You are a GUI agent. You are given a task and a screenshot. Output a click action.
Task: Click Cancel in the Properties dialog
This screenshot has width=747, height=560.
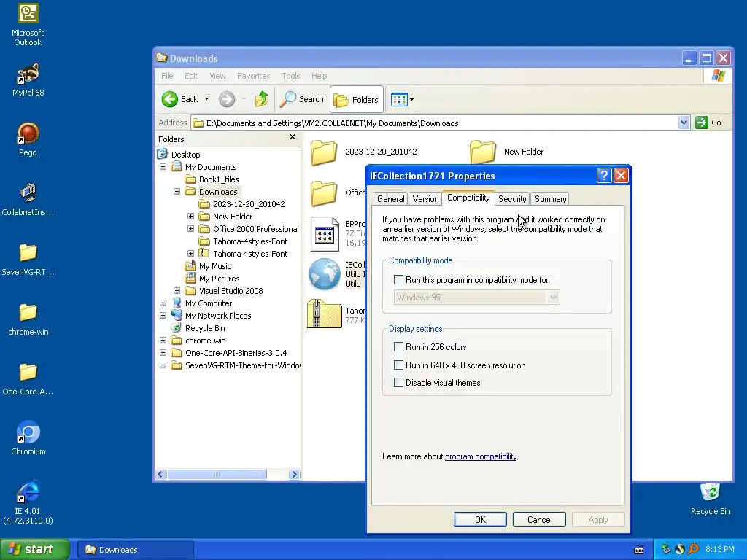click(x=539, y=519)
